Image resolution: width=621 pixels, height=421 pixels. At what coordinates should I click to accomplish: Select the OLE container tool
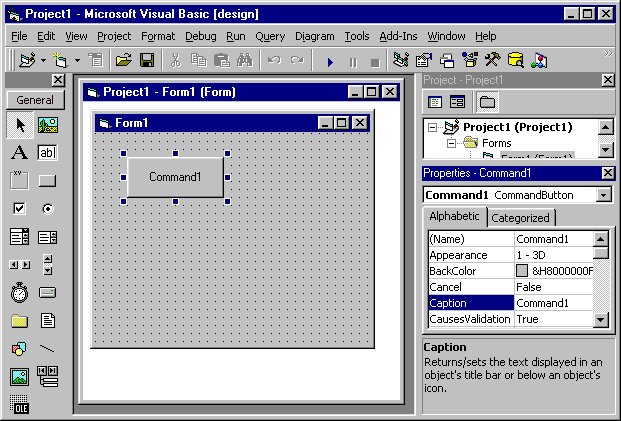(x=19, y=405)
